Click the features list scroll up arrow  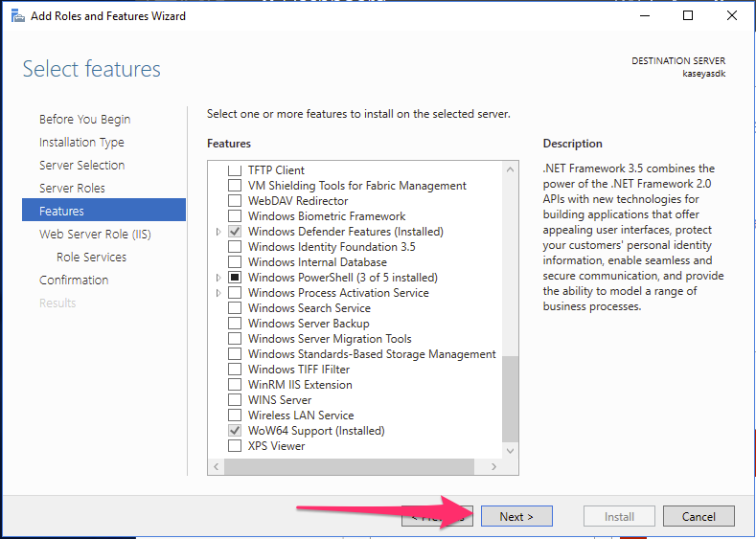tap(510, 169)
